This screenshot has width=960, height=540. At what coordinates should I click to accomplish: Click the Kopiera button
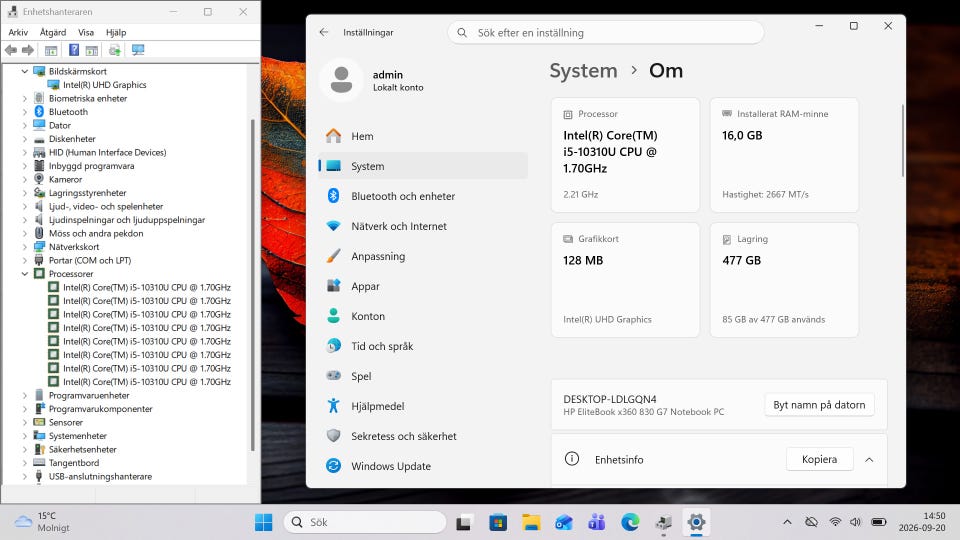coord(819,459)
